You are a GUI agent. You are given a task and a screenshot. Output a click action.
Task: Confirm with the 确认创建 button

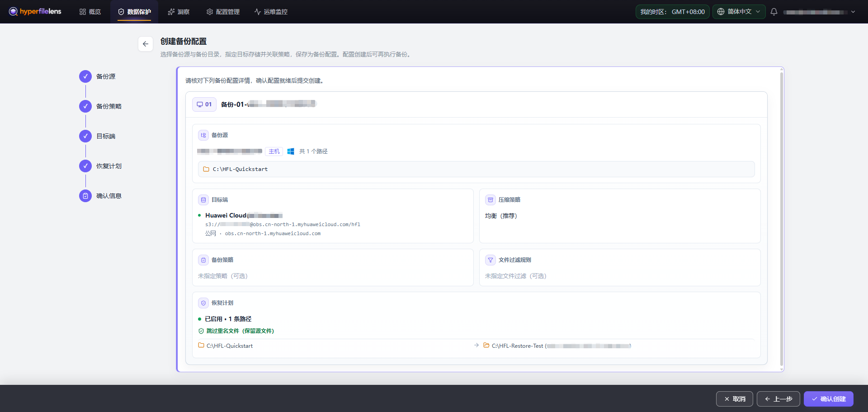tap(829, 399)
